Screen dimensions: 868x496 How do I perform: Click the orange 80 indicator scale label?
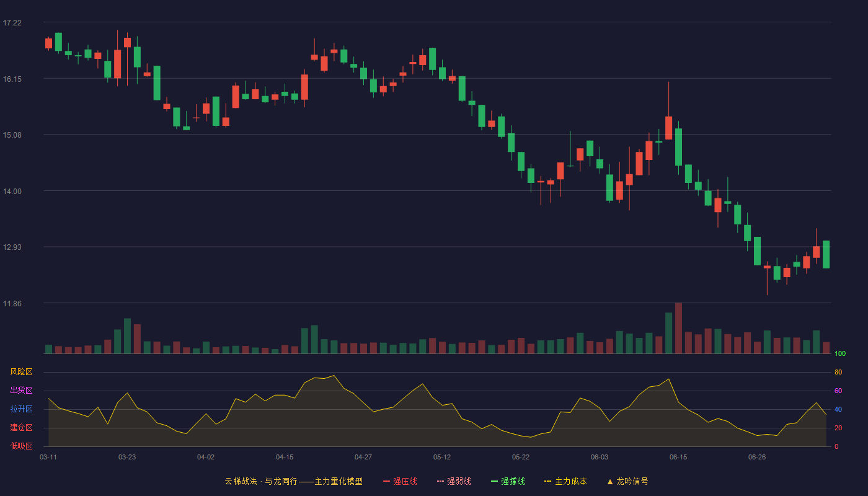[838, 372]
